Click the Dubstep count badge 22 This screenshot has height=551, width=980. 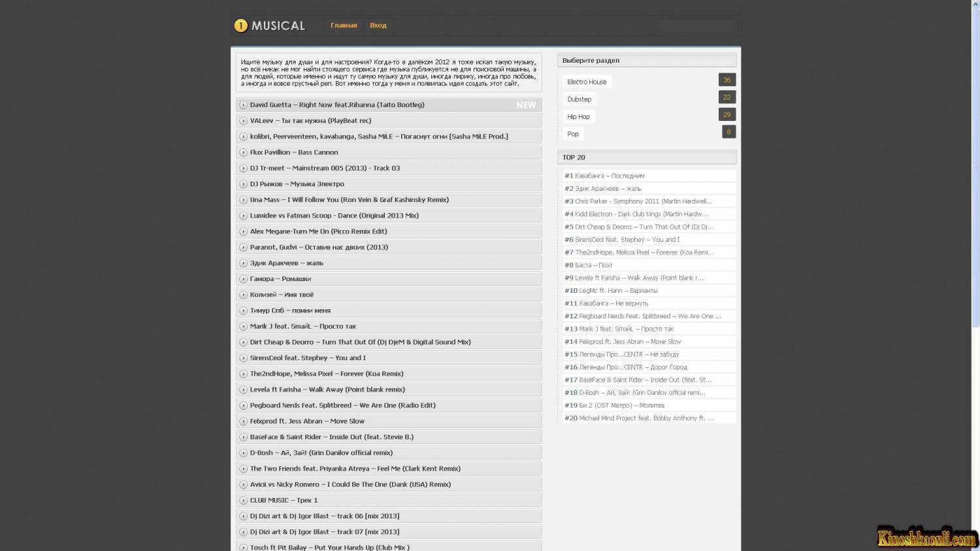pyautogui.click(x=727, y=97)
